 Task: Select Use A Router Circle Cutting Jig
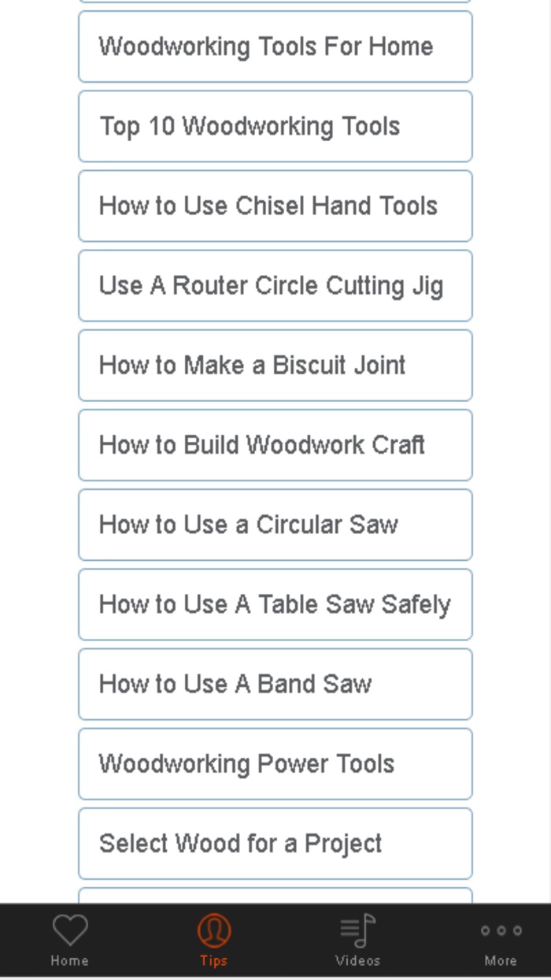pos(275,285)
